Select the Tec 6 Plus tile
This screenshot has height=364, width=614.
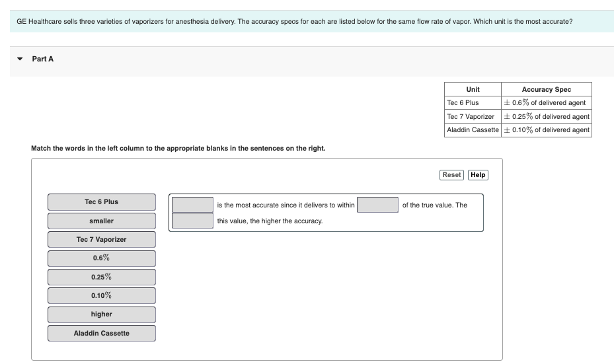click(101, 202)
